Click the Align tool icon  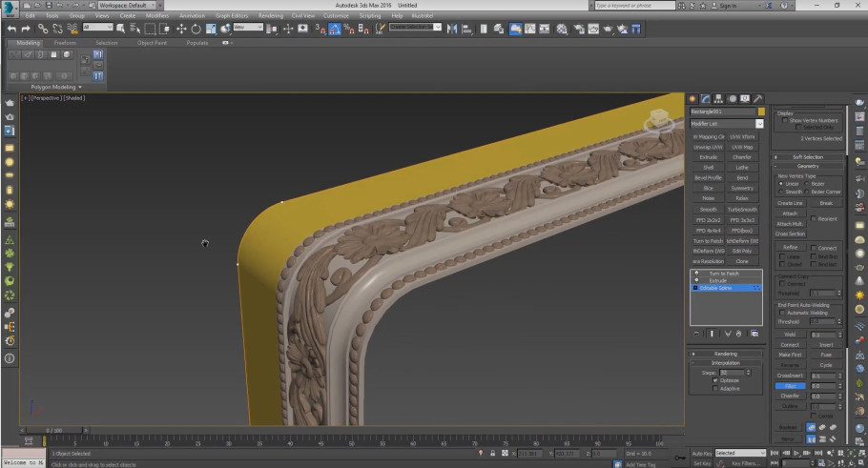click(466, 29)
